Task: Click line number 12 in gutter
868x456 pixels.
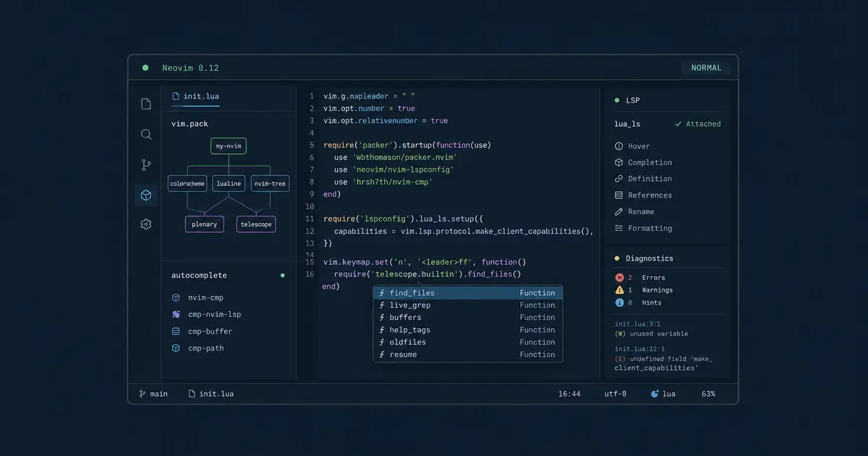Action: 310,232
